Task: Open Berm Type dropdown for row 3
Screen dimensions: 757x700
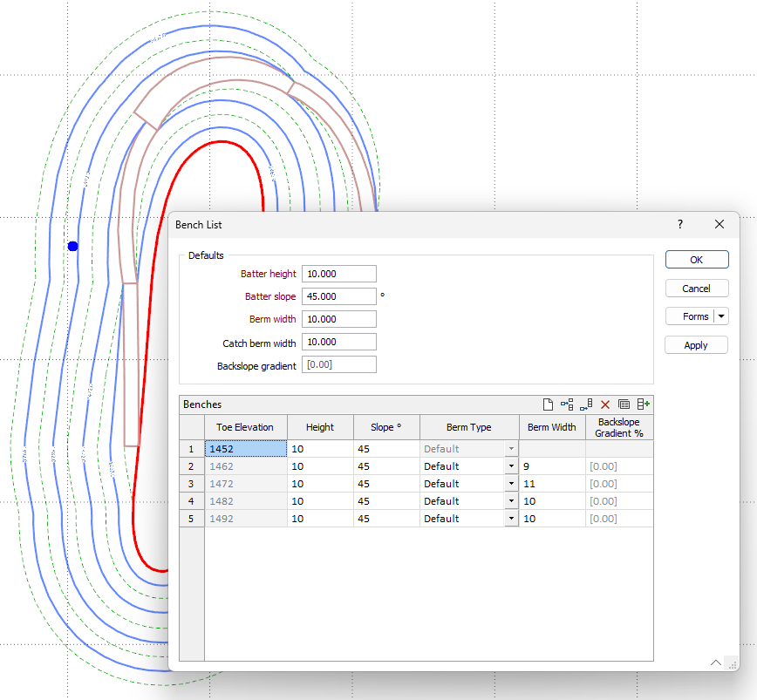Action: point(510,484)
